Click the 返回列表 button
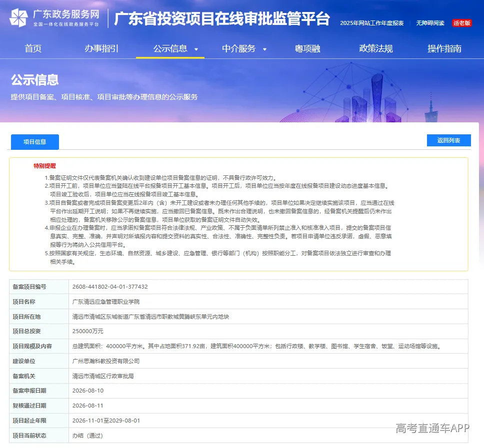Screen dimensions: 484x448 [449, 140]
